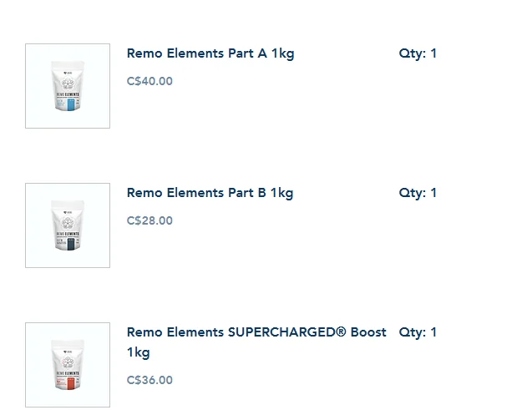Click the blue stripe on Part A pouch

pyautogui.click(x=71, y=104)
